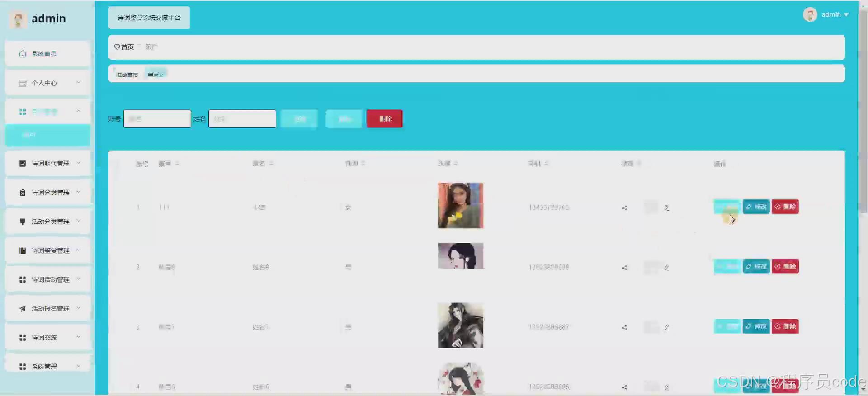Screen dimensions: 868x396
Task: Expand the 个人中心 menu chevron
Action: tap(78, 82)
